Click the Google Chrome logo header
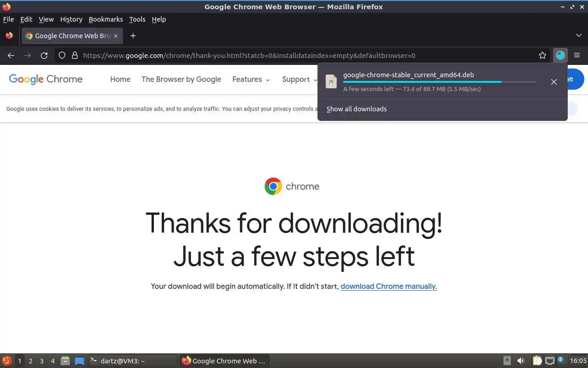 pos(46,79)
